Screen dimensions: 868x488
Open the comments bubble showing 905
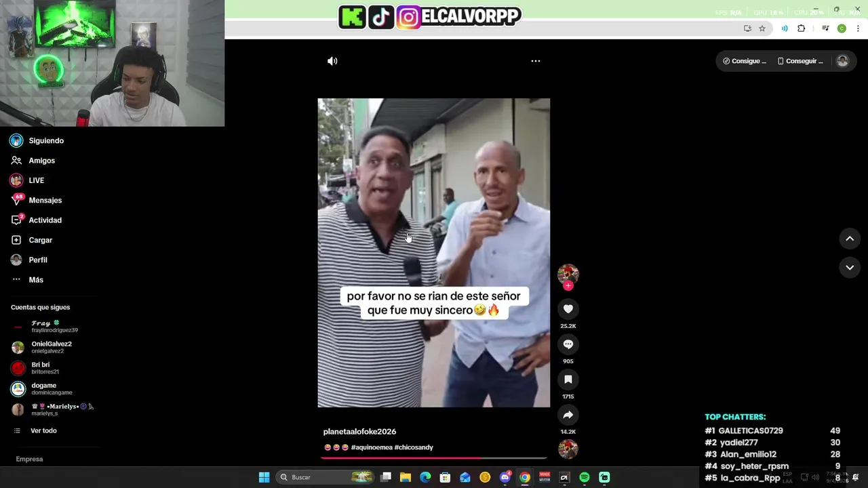(x=568, y=344)
